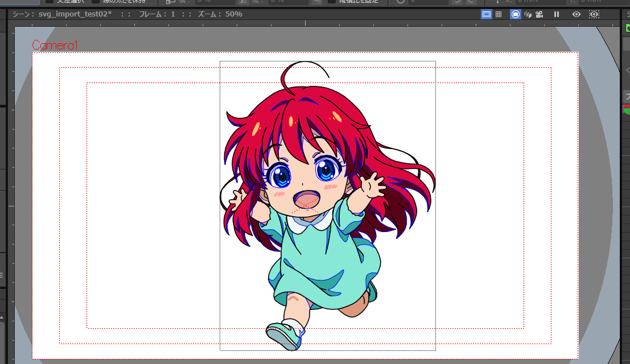Switch to Camera view icon

point(539,14)
